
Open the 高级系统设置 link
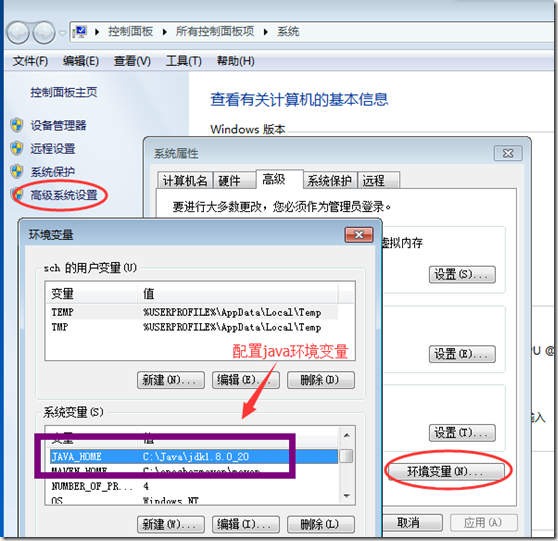click(64, 195)
